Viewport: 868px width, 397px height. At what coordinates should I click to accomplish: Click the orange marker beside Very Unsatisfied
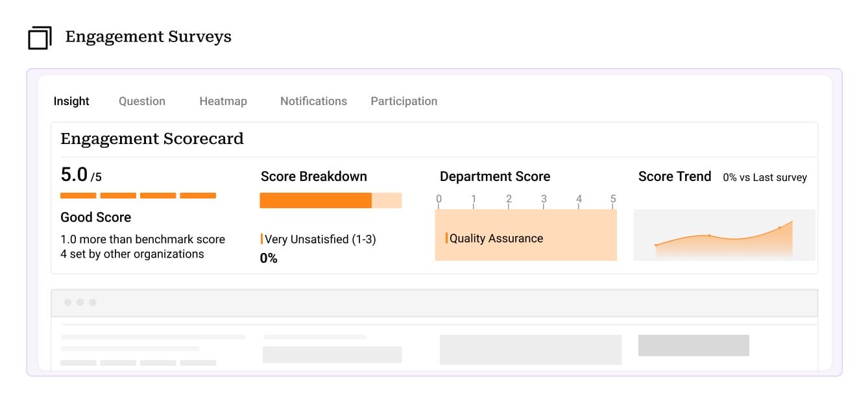(263, 239)
